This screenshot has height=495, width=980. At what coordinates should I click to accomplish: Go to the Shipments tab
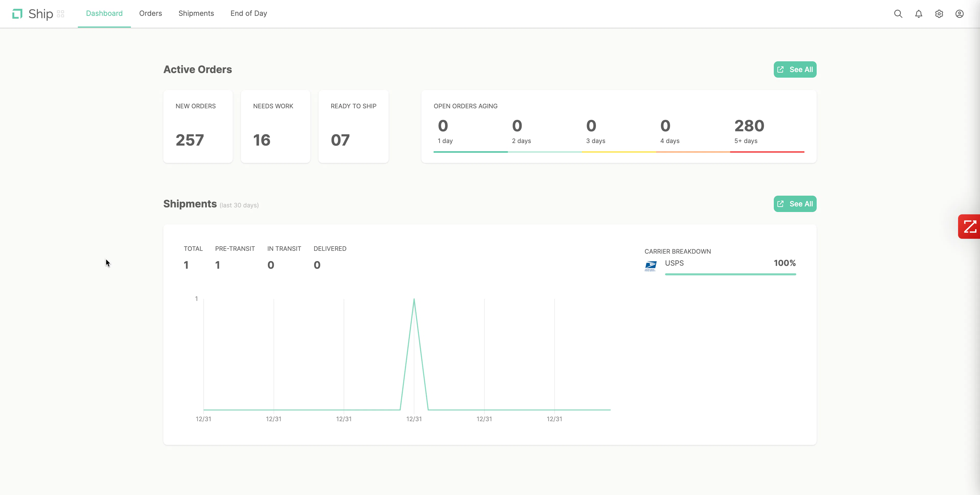coord(196,13)
